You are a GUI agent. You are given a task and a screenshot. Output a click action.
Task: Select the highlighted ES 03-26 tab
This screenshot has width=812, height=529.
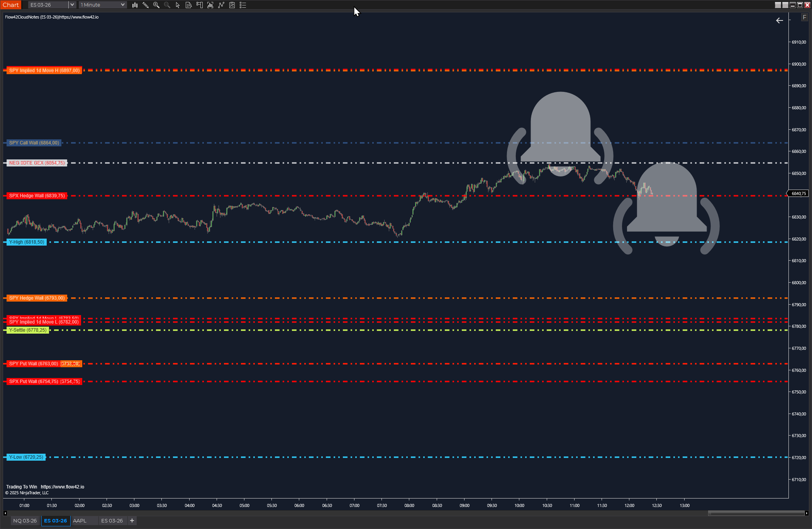coord(56,521)
